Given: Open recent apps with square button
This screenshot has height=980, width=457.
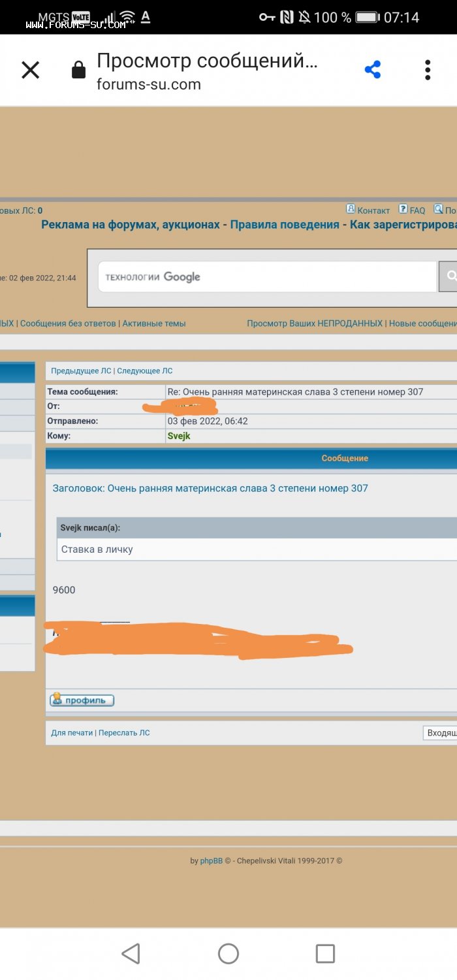Looking at the screenshot, I should coord(325,953).
